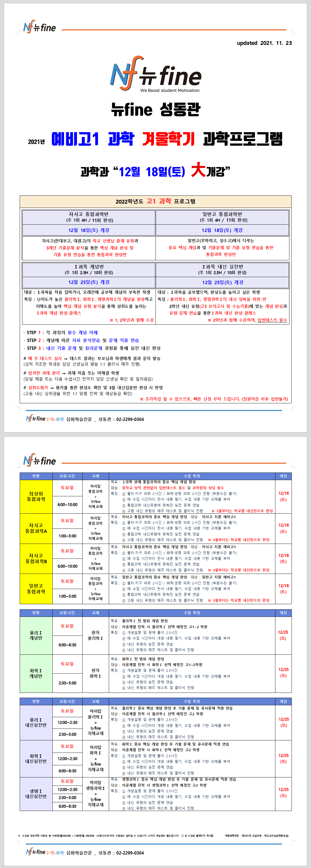Select the '자사고 통합과학반' header cell

(x=89, y=217)
